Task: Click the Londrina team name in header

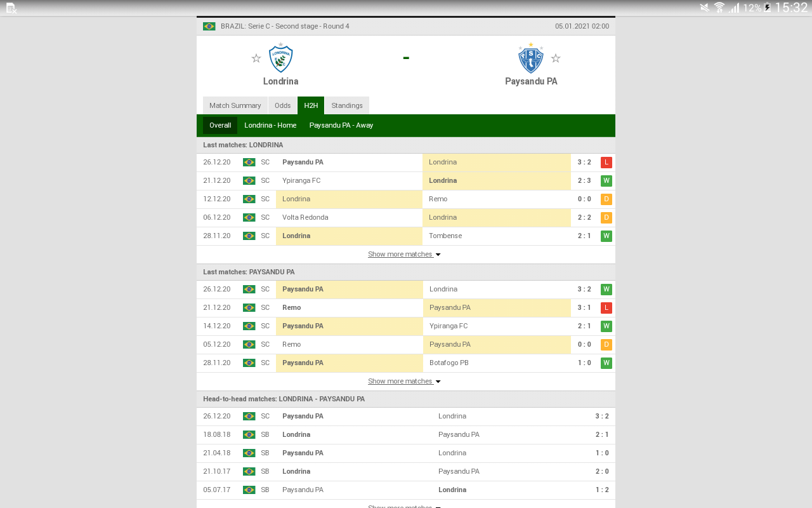Action: pyautogui.click(x=280, y=81)
